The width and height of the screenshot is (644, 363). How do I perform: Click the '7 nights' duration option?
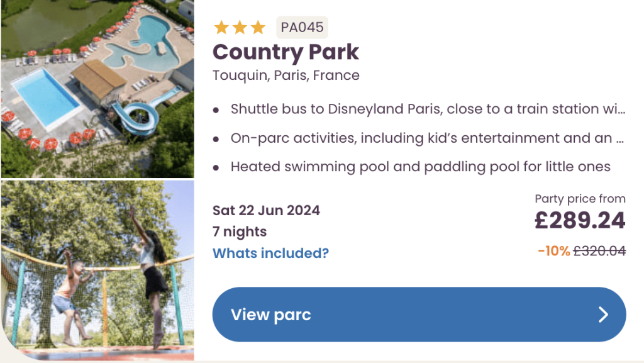point(238,232)
